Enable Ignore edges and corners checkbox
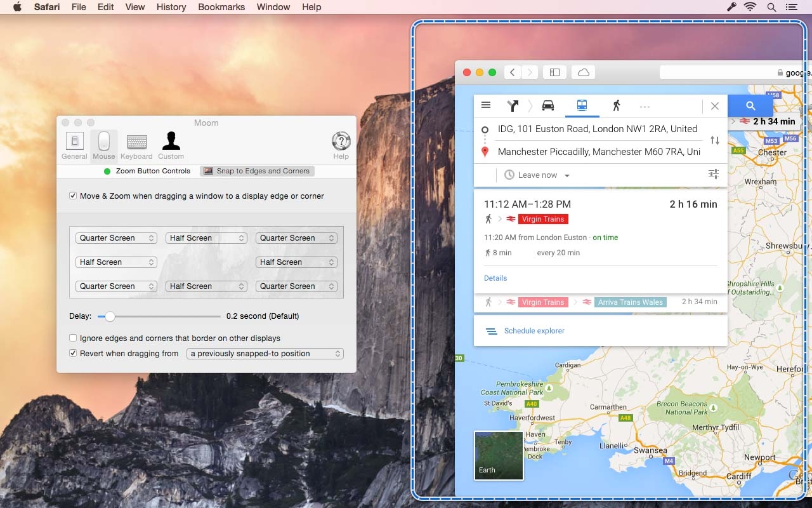This screenshot has width=812, height=508. pos(73,338)
